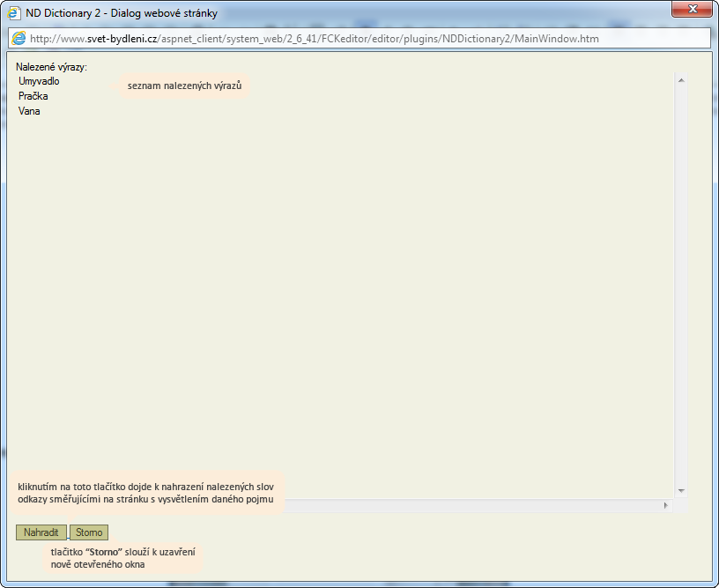Click the Internet Explorer icon in address bar
This screenshot has height=588, width=719.
click(19, 39)
